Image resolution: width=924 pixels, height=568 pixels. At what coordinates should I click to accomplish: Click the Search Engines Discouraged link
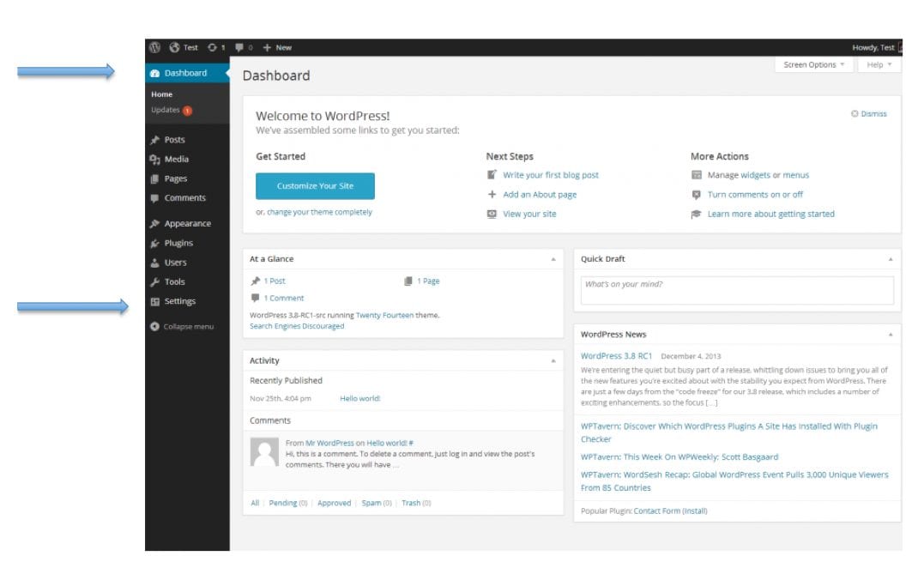[297, 326]
